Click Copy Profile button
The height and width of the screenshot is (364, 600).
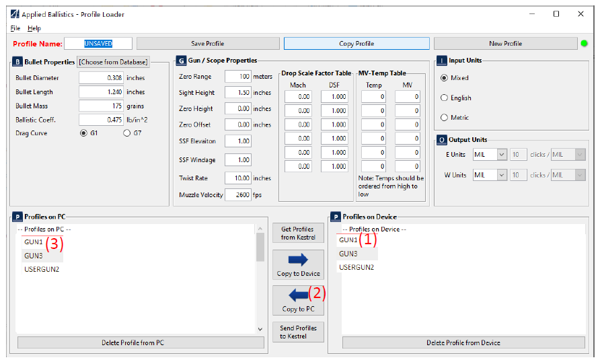tap(357, 44)
